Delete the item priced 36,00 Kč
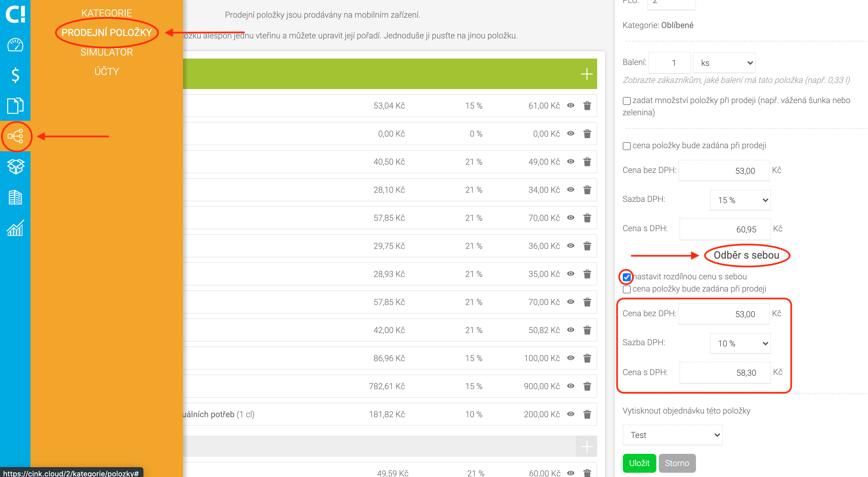This screenshot has height=477, width=868. click(587, 246)
